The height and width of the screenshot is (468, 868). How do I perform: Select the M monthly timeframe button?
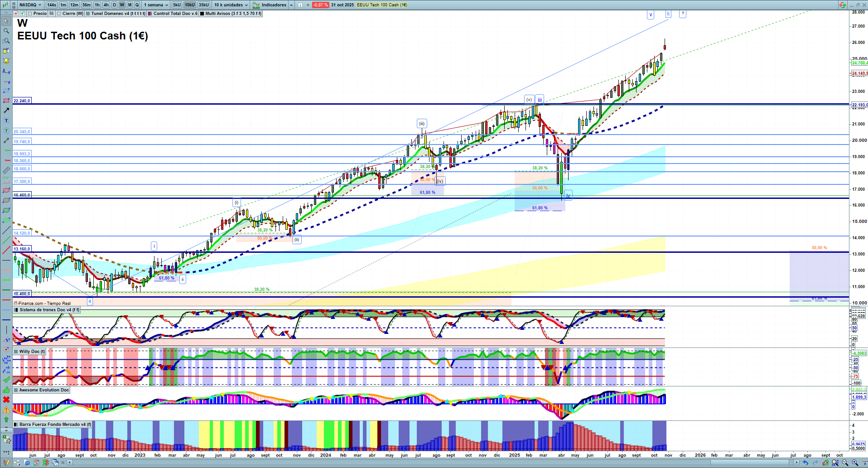130,5
